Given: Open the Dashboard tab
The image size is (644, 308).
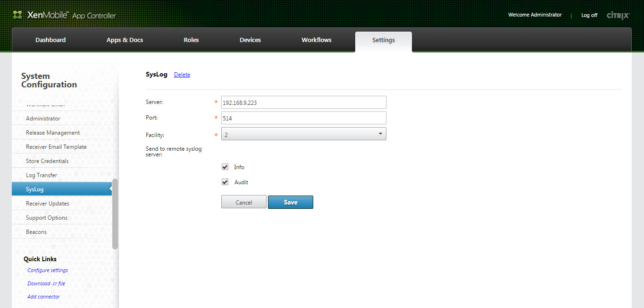Looking at the screenshot, I should 50,40.
